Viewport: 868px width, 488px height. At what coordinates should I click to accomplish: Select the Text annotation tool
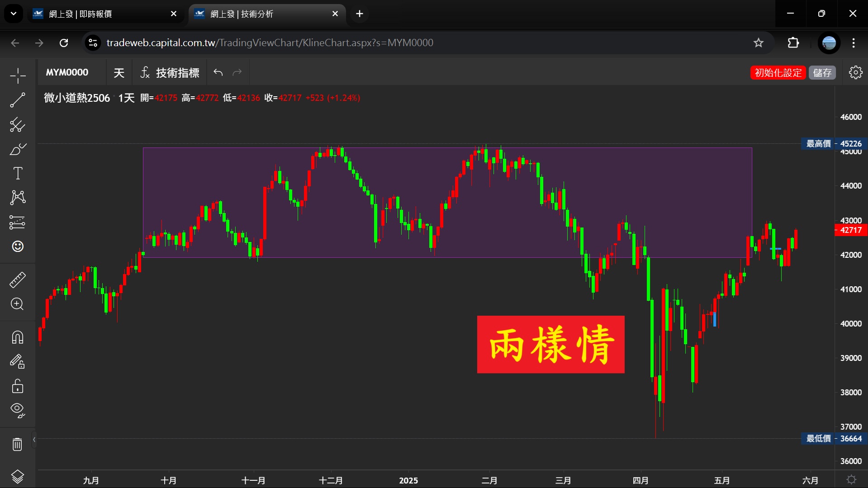[18, 173]
